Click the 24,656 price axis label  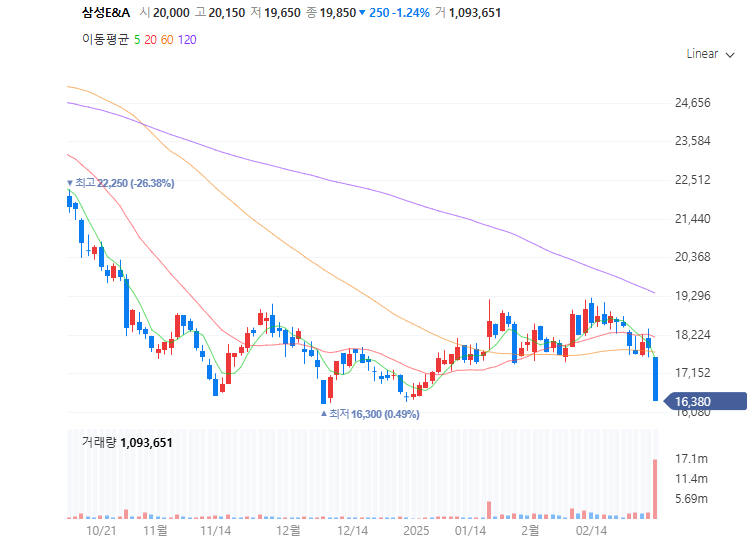point(692,103)
